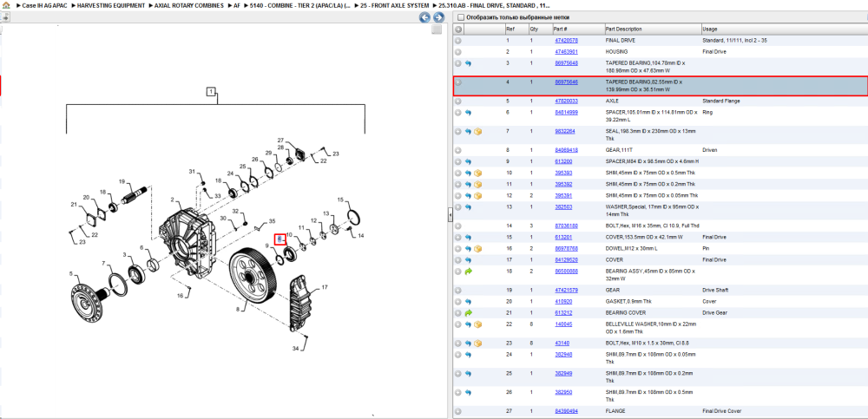Open breadcrumb 'Case IH AG APAC'

tap(45, 5)
